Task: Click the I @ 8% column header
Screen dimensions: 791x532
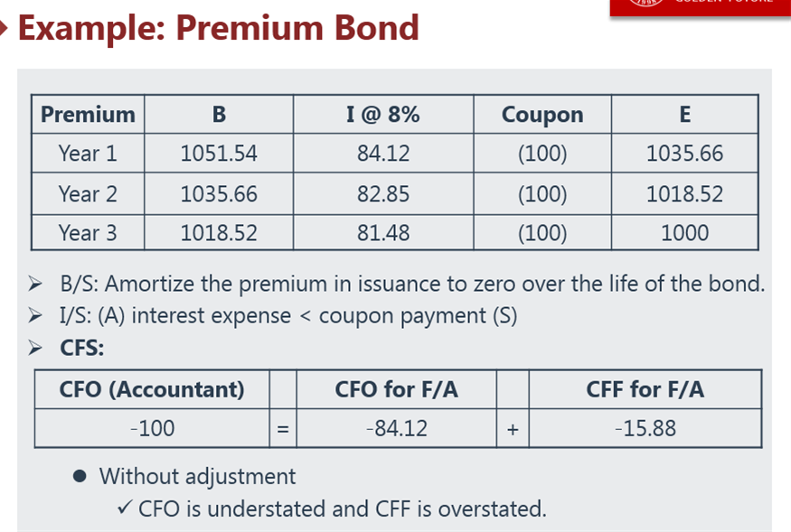Action: [383, 115]
